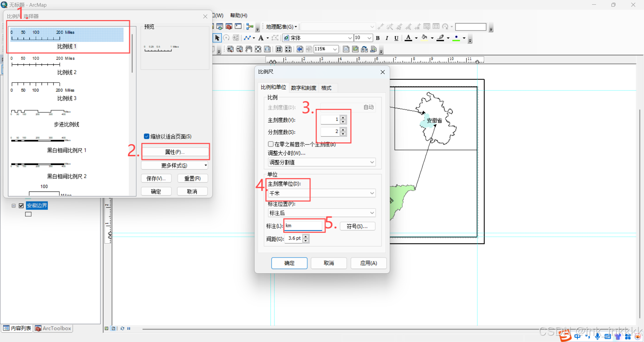
Task: Open the 地理配准 georeferencing menu
Action: 281,27
